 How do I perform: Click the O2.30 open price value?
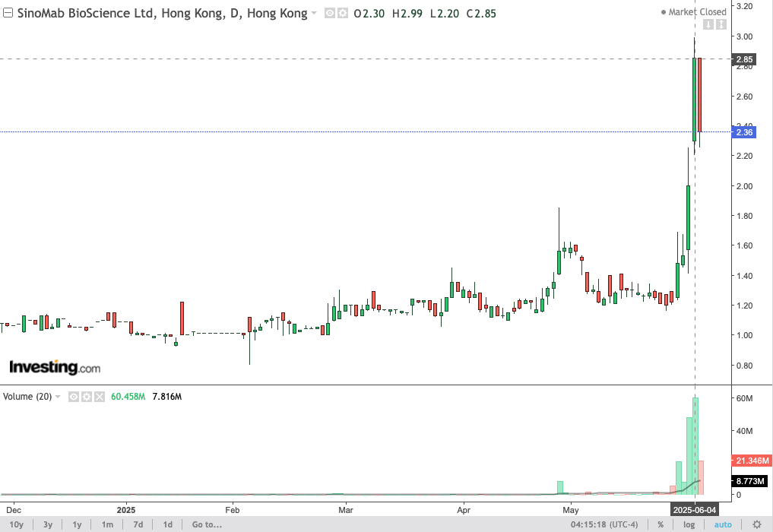point(369,14)
